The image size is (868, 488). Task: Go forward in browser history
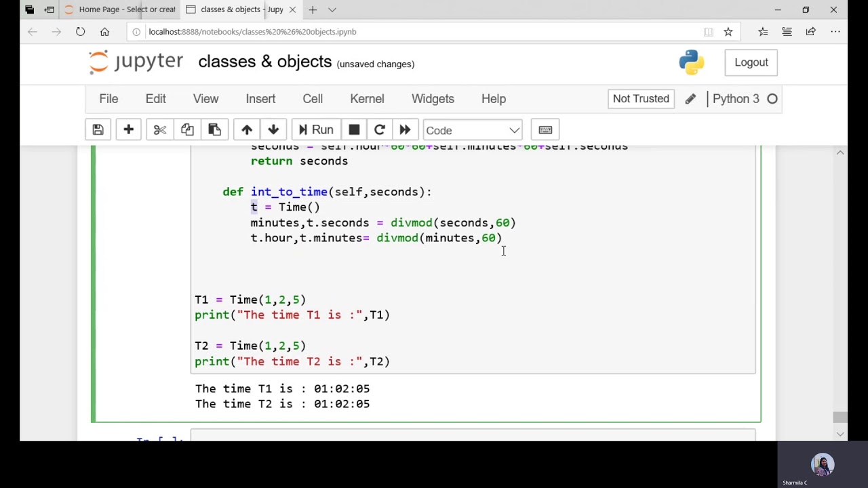56,32
